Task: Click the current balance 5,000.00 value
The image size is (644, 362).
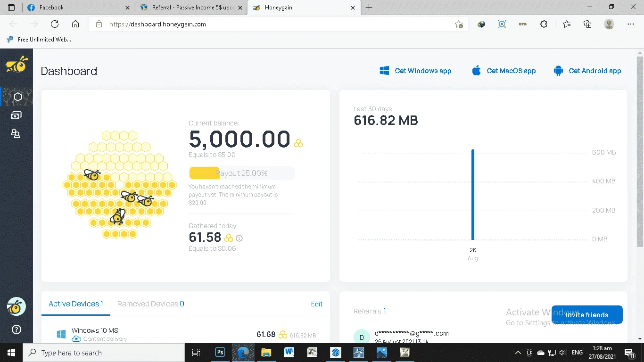Action: pos(239,139)
